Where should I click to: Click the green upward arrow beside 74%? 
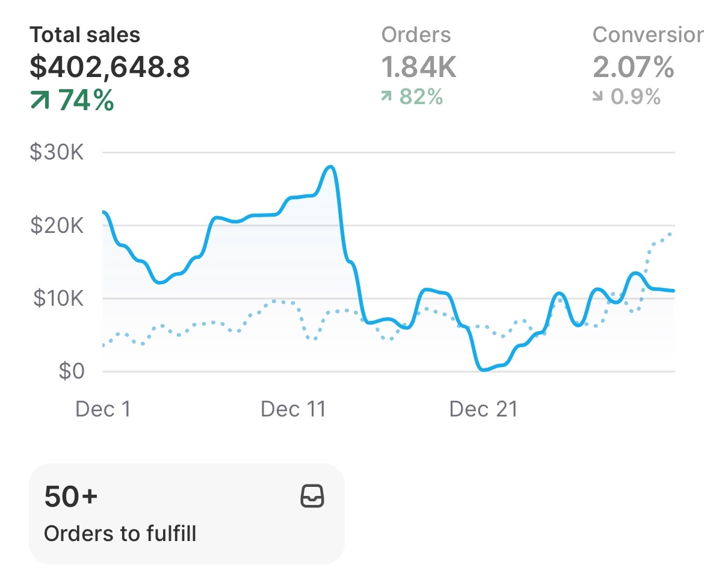(40, 101)
